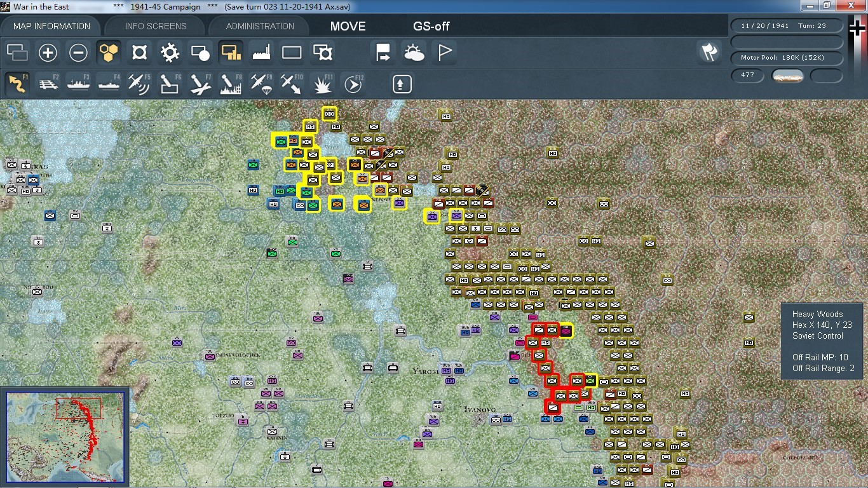This screenshot has width=868, height=488.
Task: Click the red rectangle on minimap
Action: click(x=78, y=409)
